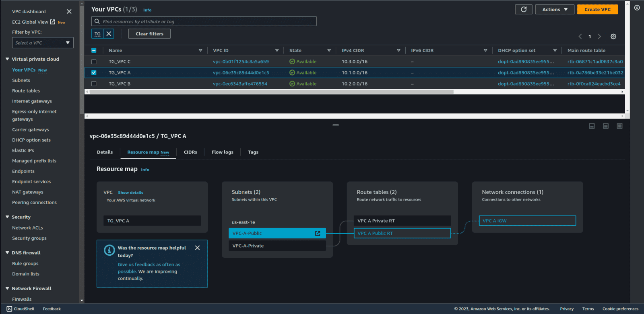
Task: Select the TG_VPC C row checkbox
Action: (x=94, y=62)
